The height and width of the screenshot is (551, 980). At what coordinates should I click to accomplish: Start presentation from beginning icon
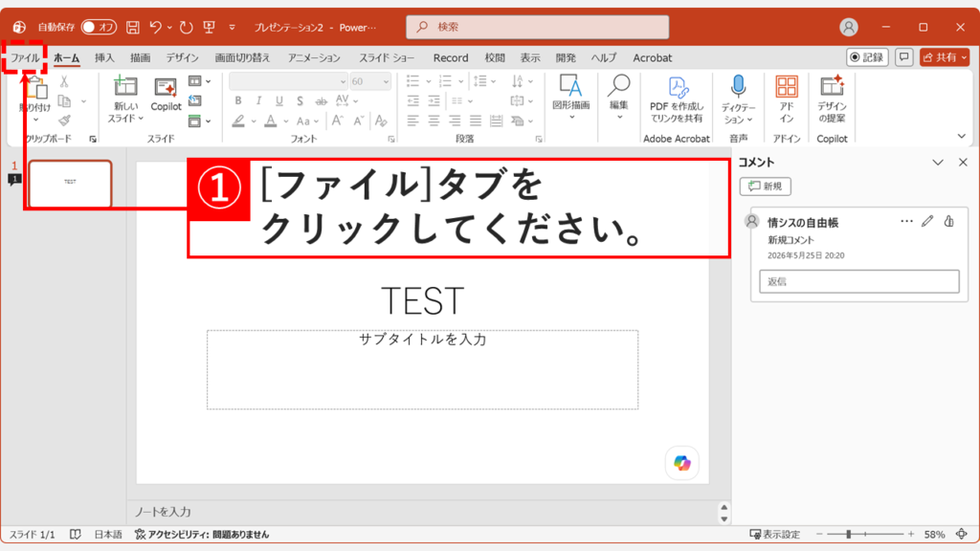[210, 27]
